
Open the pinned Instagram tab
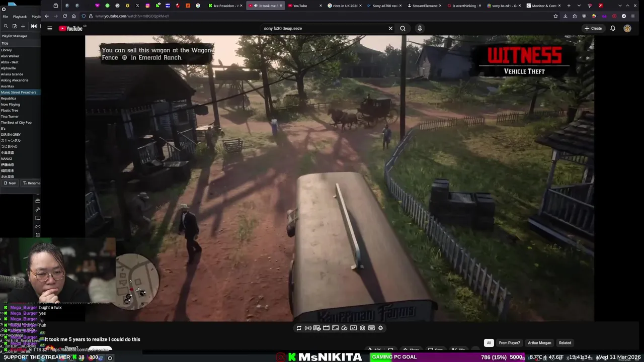(x=147, y=6)
